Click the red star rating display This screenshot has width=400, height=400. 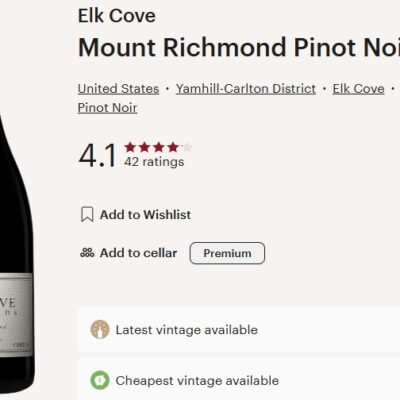158,147
